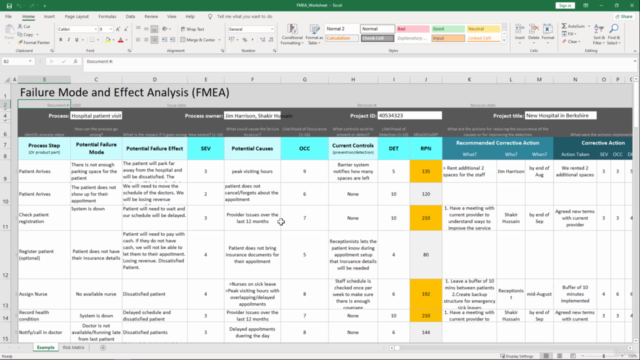Toggle Underline formatting
Screen dimensions: 640x360
point(76,40)
